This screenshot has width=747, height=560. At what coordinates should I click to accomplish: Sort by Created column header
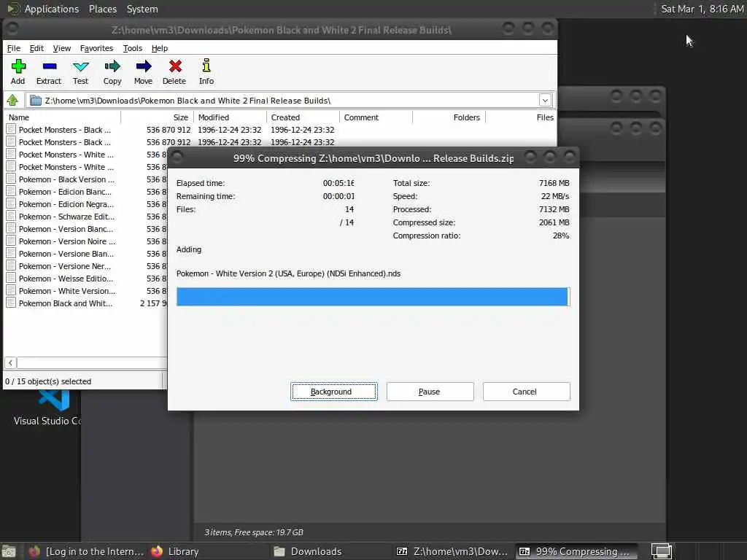tap(303, 117)
